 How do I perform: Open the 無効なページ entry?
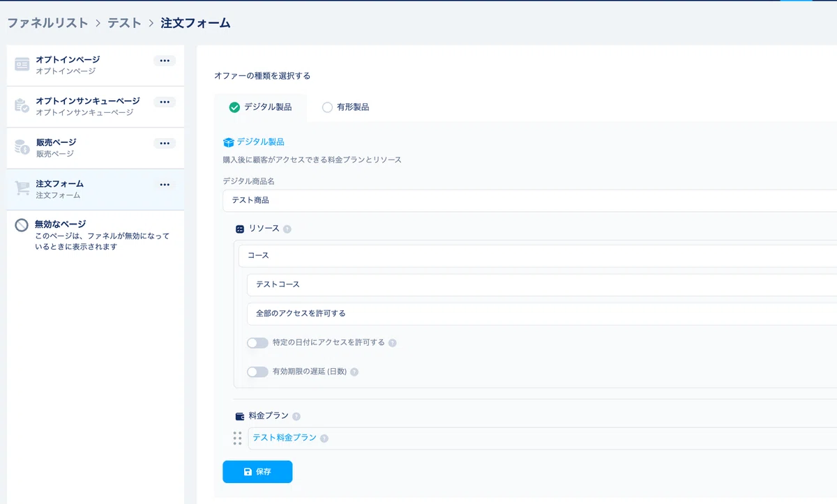[96, 235]
